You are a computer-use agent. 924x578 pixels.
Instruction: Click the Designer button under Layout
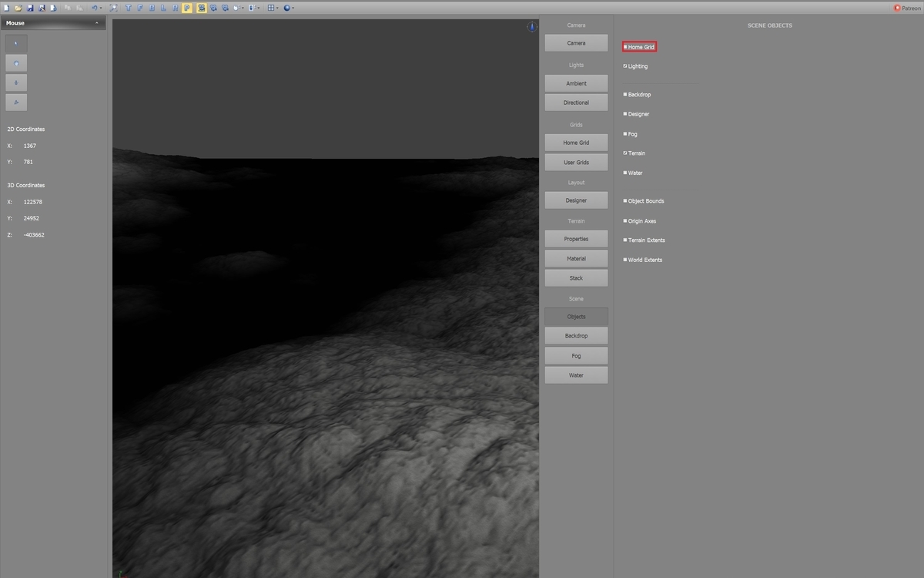[576, 200]
